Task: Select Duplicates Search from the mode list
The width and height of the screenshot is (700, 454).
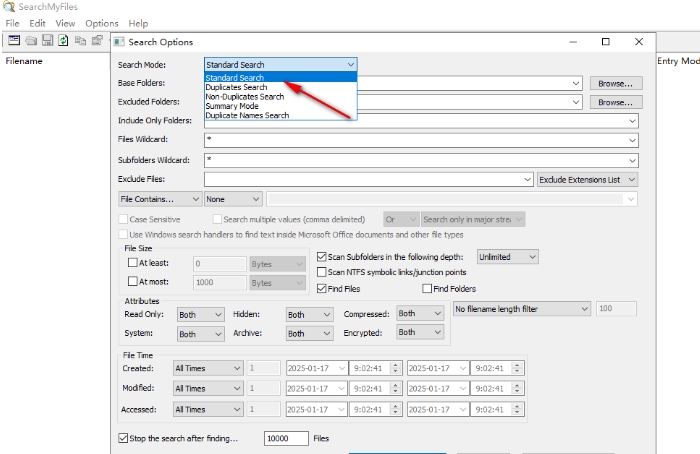Action: [x=237, y=87]
